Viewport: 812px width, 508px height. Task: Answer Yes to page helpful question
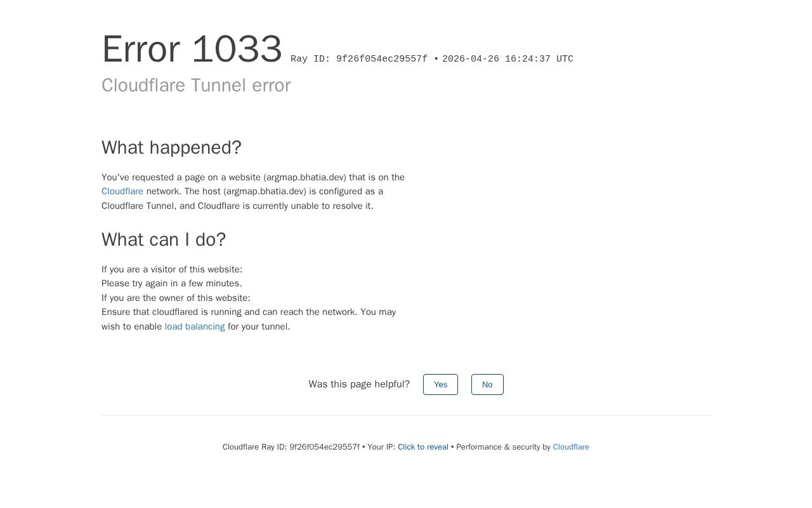(440, 384)
